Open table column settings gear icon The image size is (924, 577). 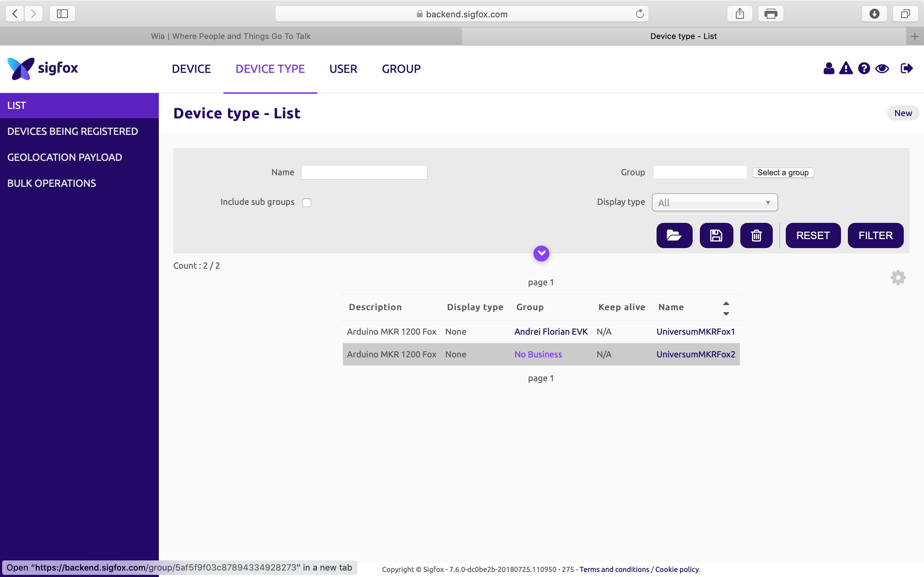click(898, 277)
